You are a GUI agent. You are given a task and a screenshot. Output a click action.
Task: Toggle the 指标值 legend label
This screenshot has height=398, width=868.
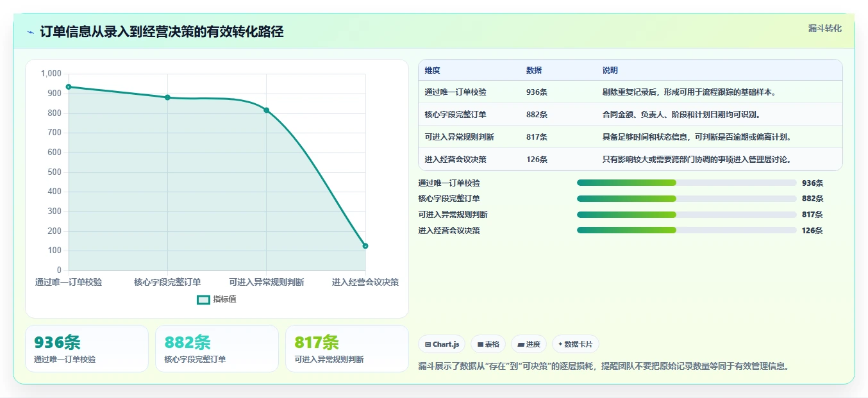(224, 299)
